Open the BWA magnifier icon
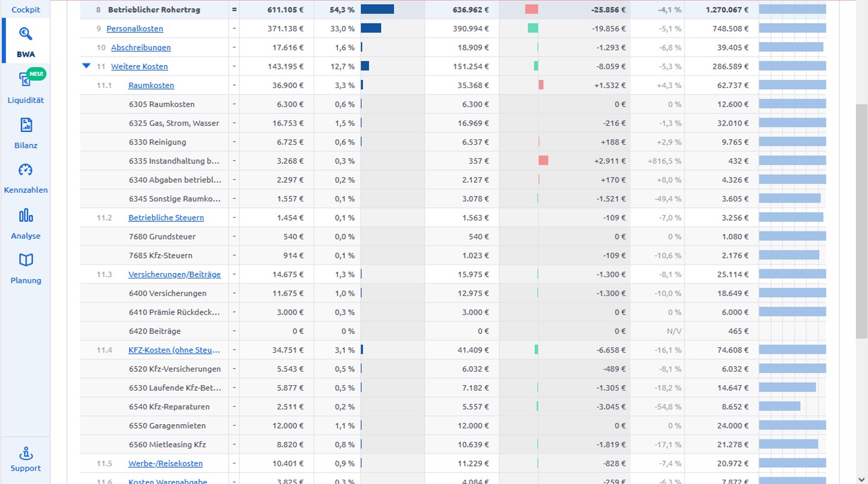This screenshot has width=868, height=484. (25, 34)
